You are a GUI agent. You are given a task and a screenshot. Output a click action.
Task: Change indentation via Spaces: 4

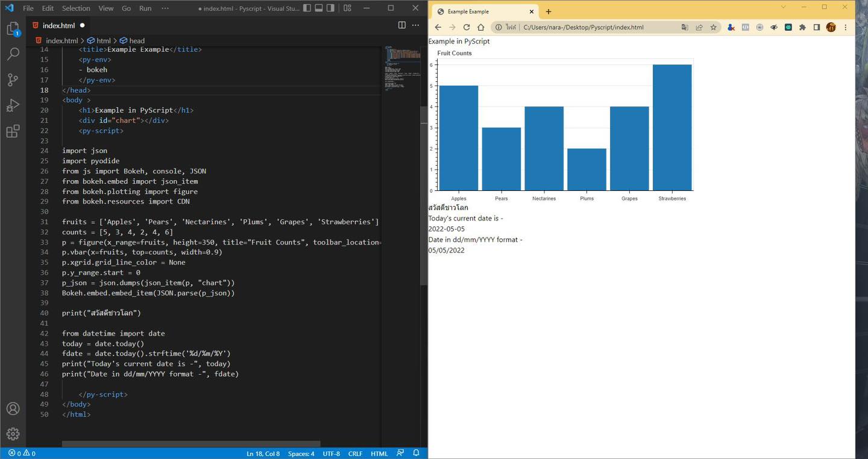(x=301, y=453)
